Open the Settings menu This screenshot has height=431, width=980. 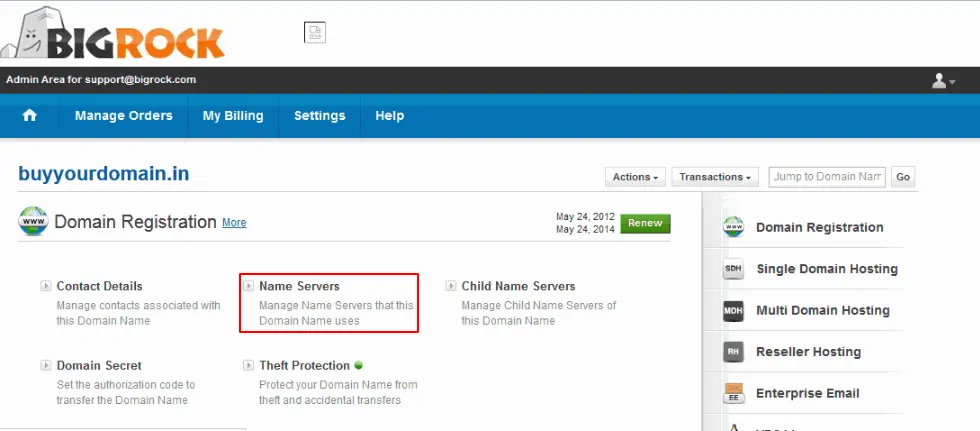point(319,116)
